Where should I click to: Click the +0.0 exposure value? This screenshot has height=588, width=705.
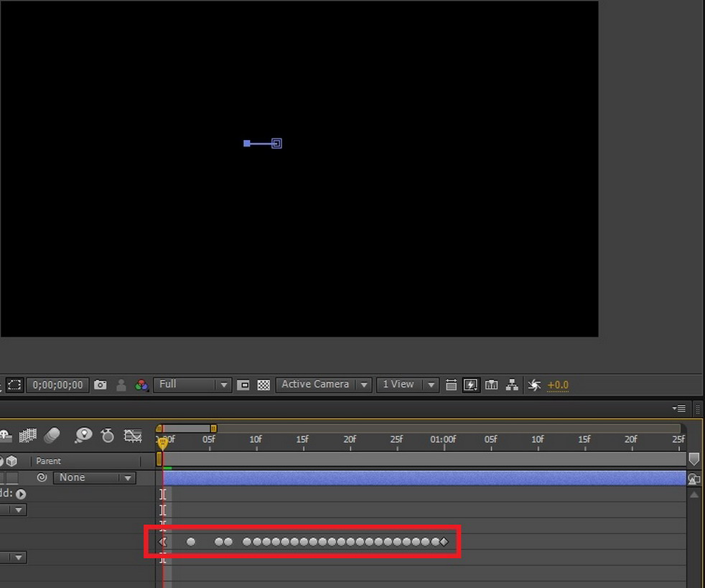pos(558,386)
